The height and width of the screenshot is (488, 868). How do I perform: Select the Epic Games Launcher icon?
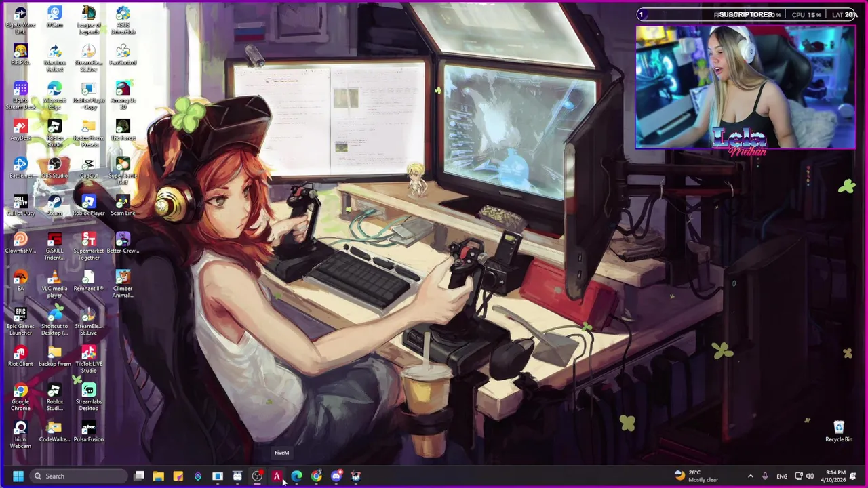point(20,321)
